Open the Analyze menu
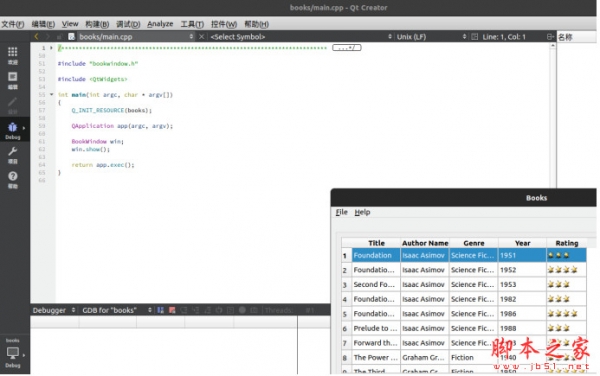Screen dimensions: 600x376 coord(160,24)
